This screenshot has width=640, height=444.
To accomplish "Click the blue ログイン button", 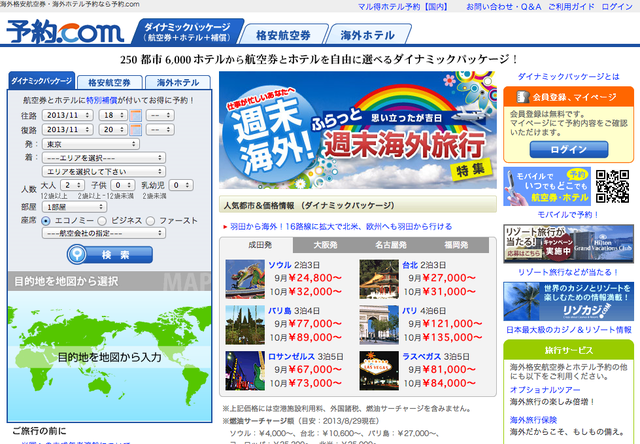I will (x=569, y=150).
